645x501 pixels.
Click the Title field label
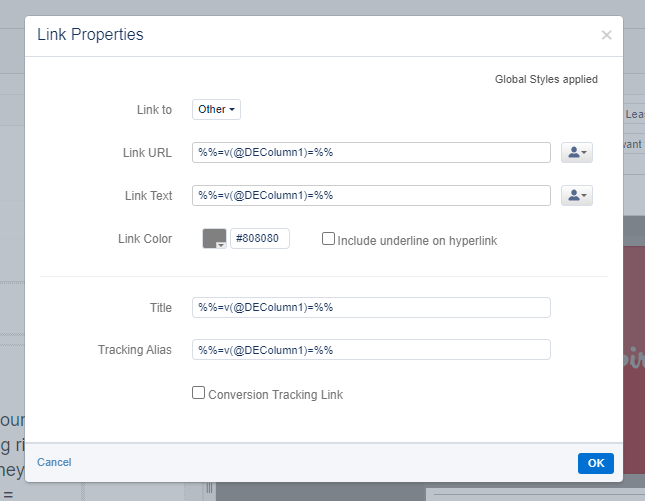(x=160, y=307)
